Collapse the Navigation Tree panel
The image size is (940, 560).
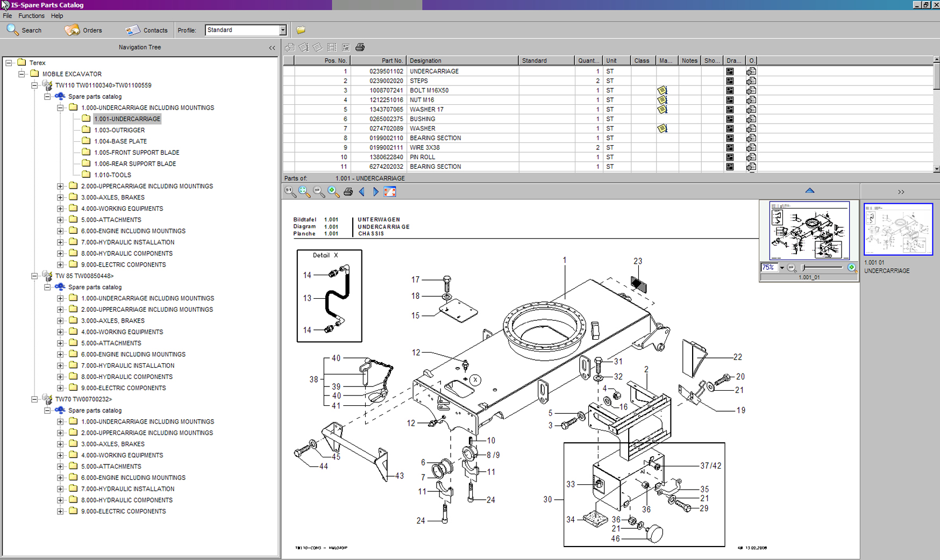[272, 48]
